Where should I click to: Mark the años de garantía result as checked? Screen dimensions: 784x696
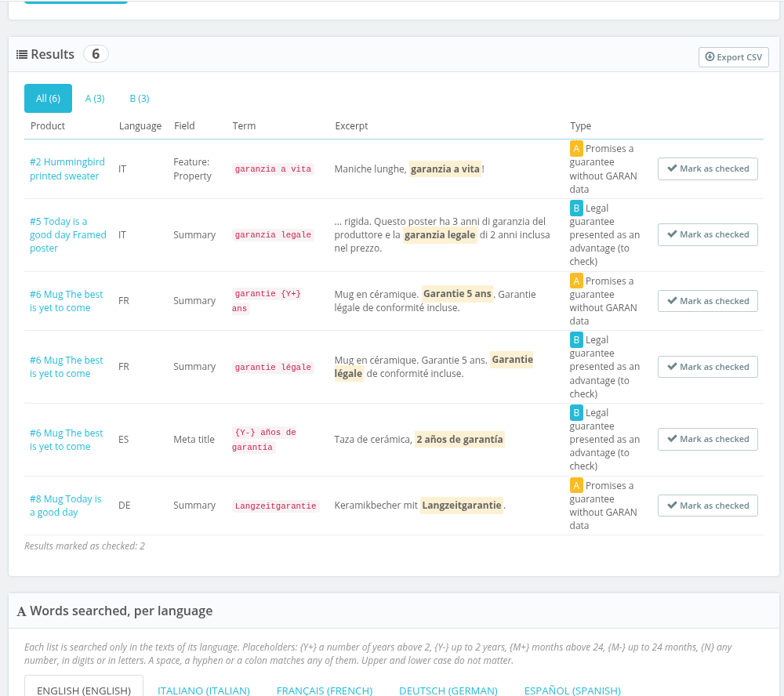[x=707, y=440]
